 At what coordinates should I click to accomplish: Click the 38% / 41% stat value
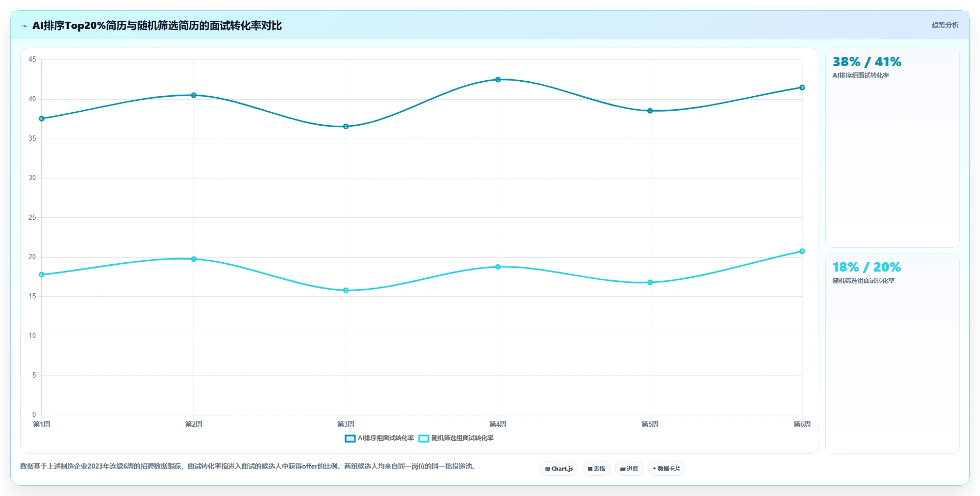(867, 62)
